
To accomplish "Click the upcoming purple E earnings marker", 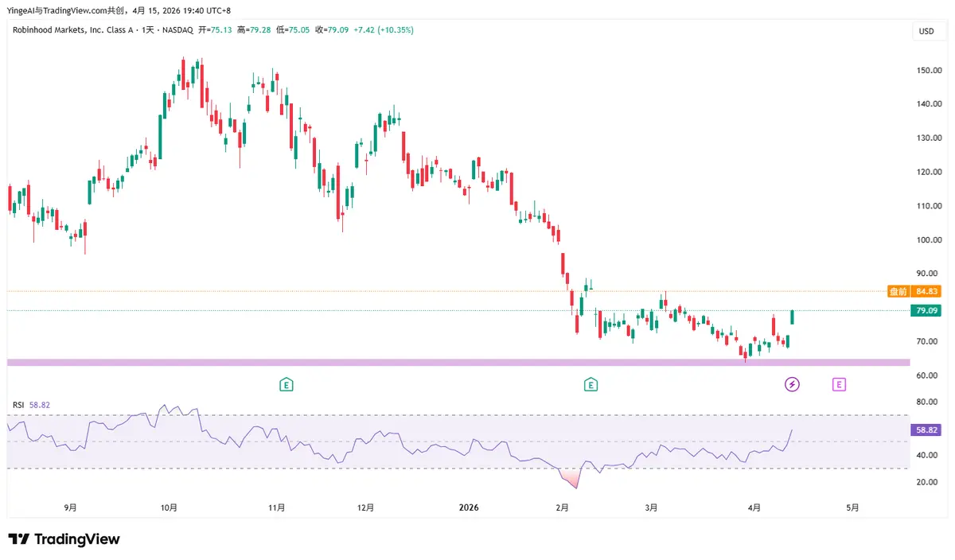I will pyautogui.click(x=839, y=385).
